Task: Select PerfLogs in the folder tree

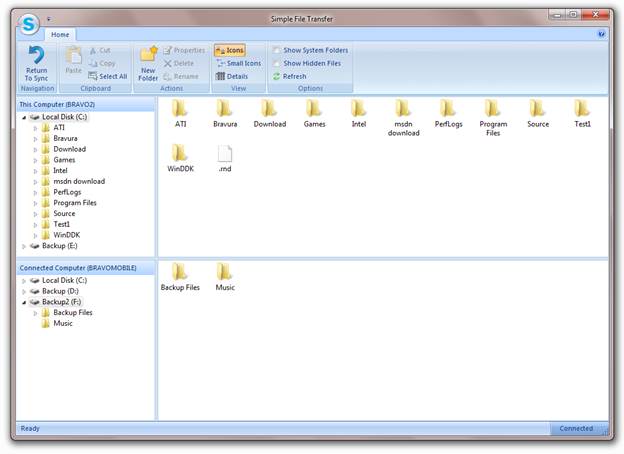Action: click(67, 192)
